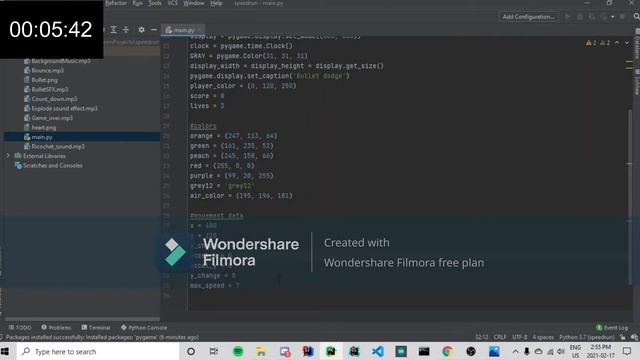The image size is (640, 360).
Task: Click the Project panel horizontal scrollbar
Action: tap(82, 319)
